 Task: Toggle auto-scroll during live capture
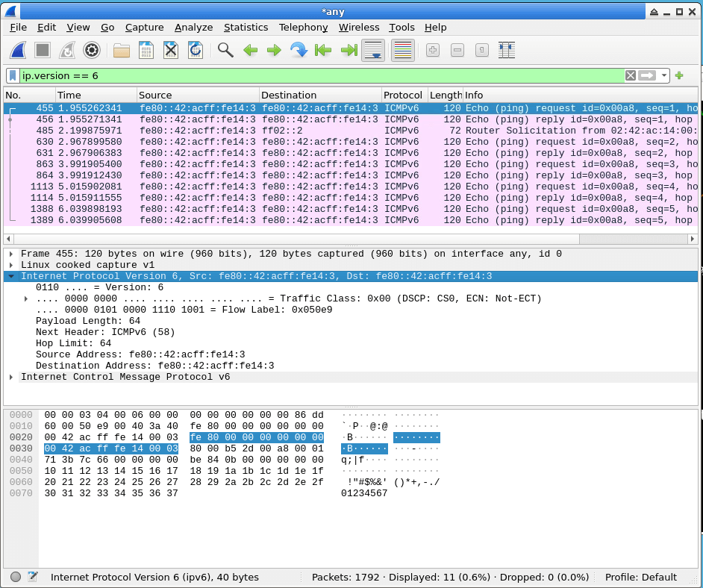pos(373,50)
